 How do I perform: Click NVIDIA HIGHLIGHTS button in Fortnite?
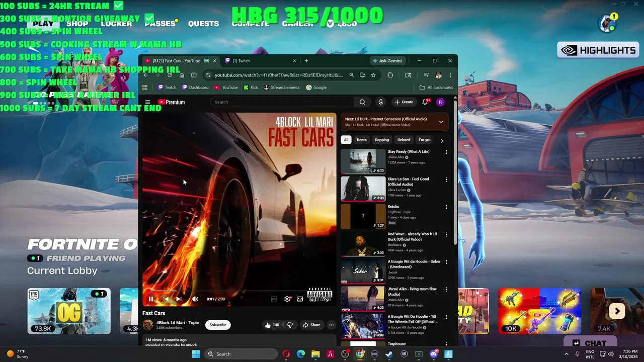click(x=598, y=50)
